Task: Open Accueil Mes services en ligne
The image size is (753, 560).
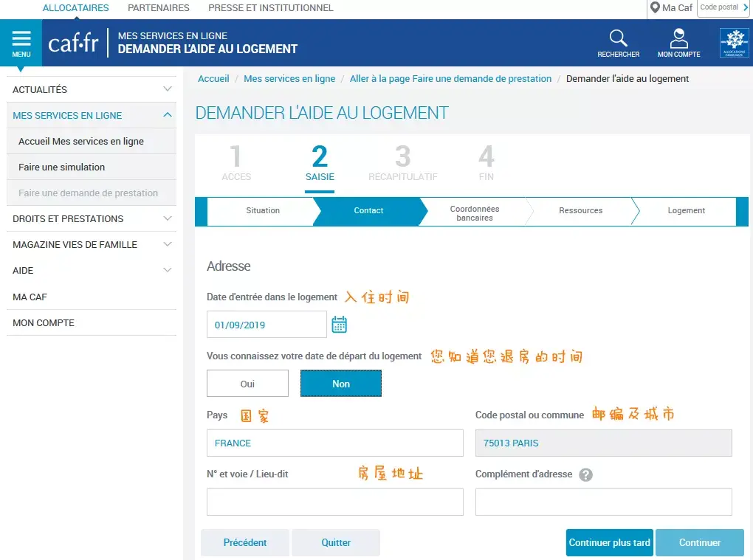Action: pyautogui.click(x=92, y=141)
